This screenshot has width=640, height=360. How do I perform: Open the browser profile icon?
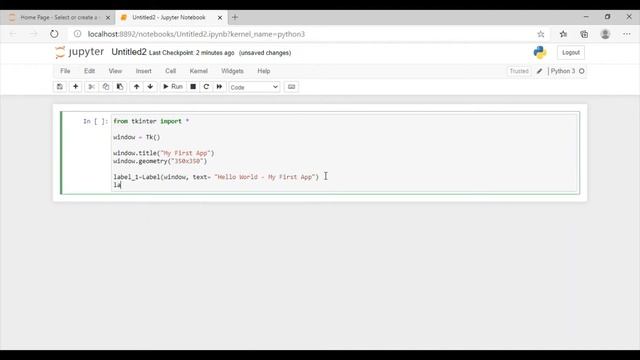tap(605, 34)
